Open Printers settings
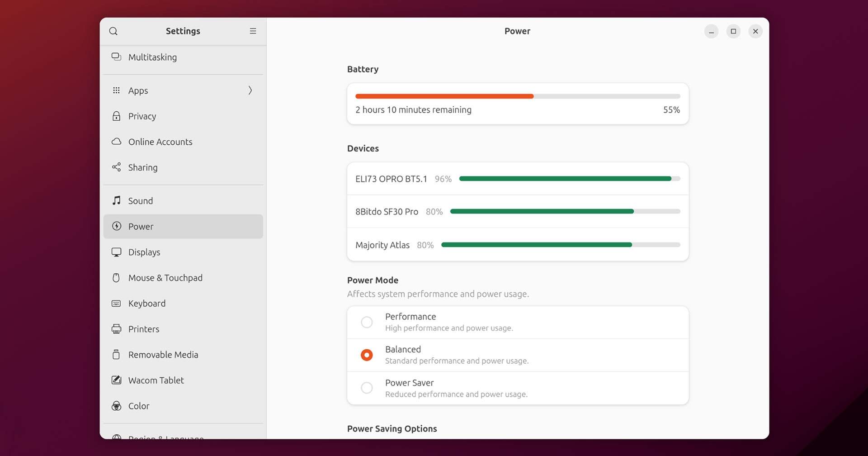 183,329
